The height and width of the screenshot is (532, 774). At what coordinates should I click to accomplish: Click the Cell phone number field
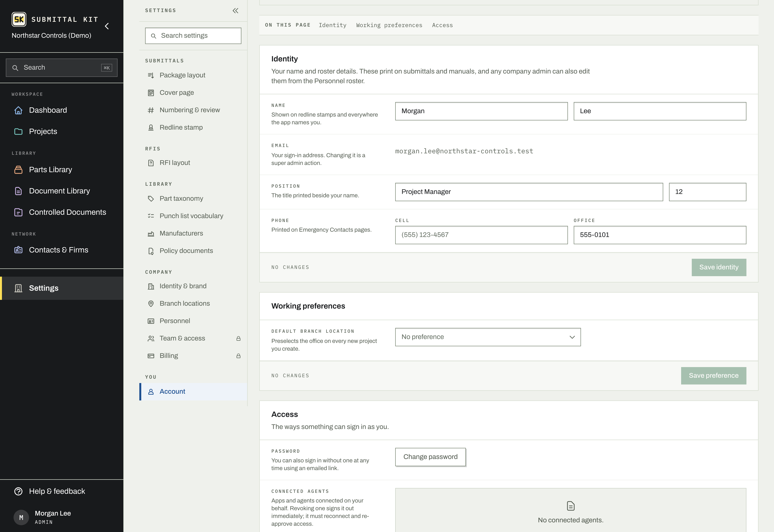pos(481,235)
